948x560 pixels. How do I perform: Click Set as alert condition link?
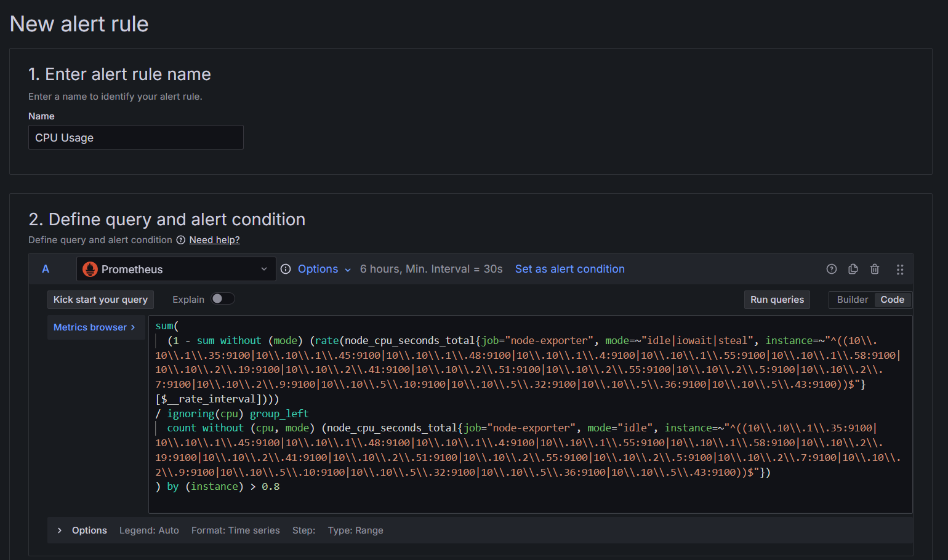point(570,269)
